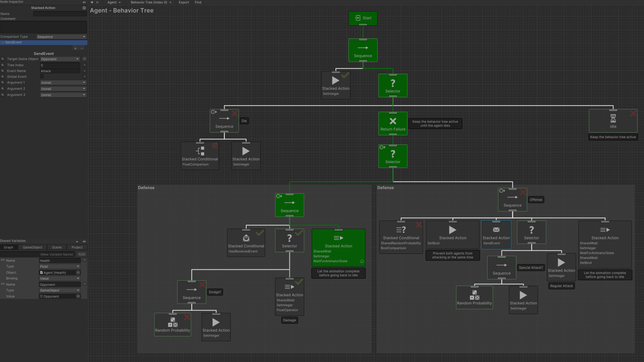The image size is (644, 362).
Task: Toggle variable binding for Target Game Object
Action: pos(85,59)
